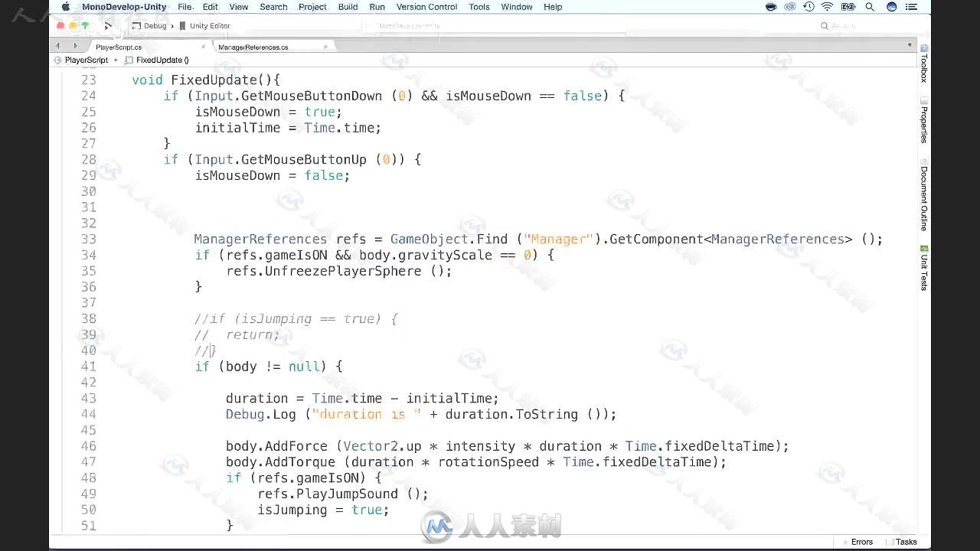Click on 'isJumping = true;' line
This screenshot has width=980, height=551.
[323, 510]
